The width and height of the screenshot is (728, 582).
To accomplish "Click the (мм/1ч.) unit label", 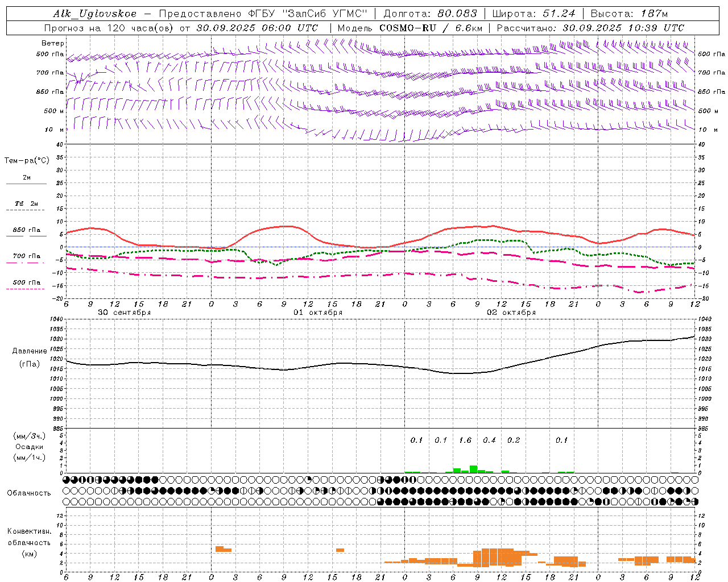I will coord(30,458).
